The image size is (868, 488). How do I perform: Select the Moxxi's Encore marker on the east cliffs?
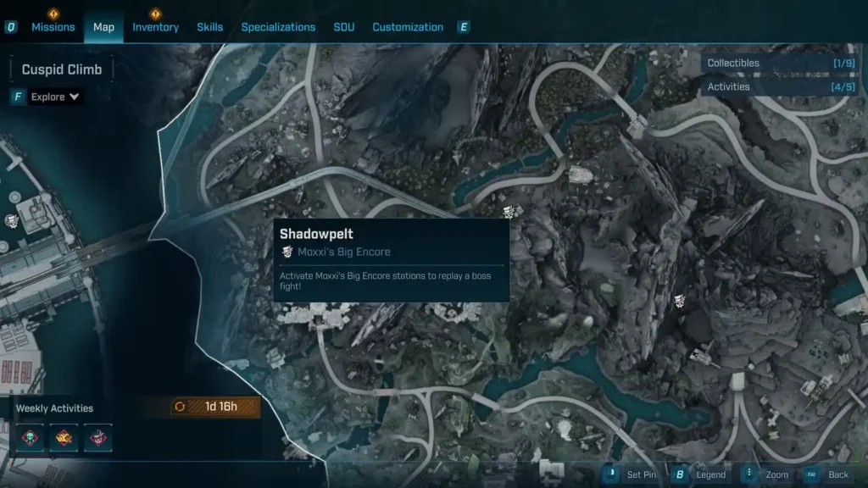point(679,301)
